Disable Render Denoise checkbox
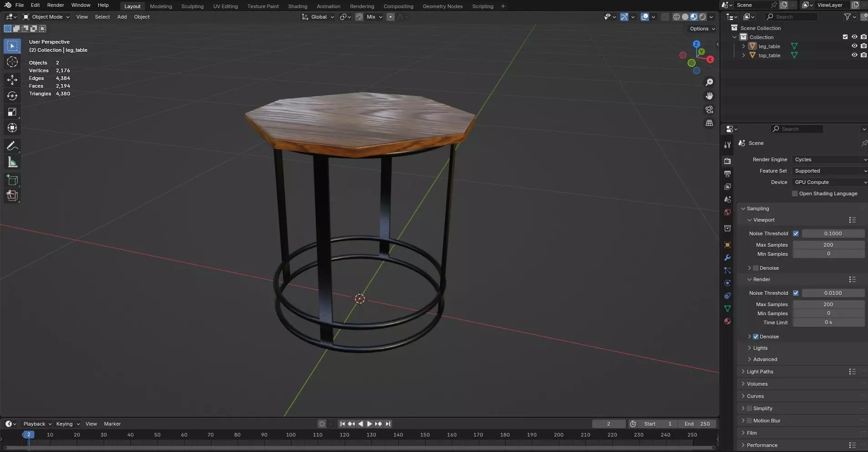The height and width of the screenshot is (452, 868). click(756, 337)
